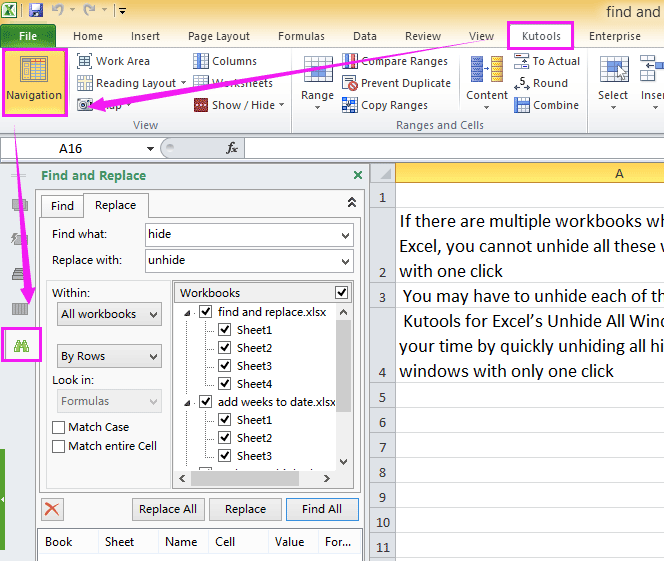
Task: Switch to the Enterprise ribbon tab
Action: coord(614,36)
